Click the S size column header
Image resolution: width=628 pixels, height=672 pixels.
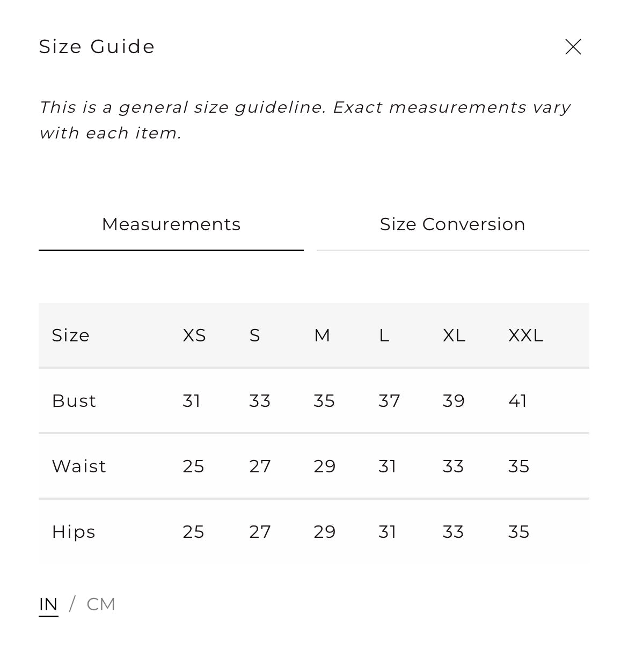click(254, 335)
